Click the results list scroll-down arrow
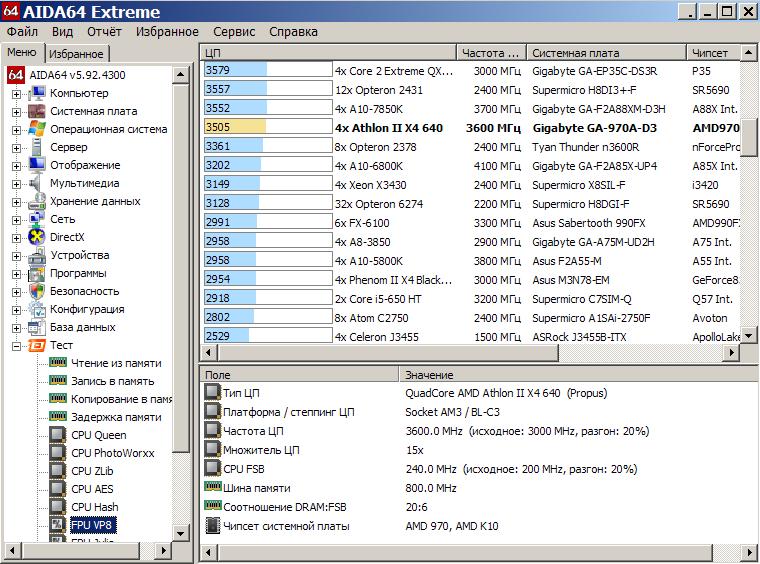 748,336
